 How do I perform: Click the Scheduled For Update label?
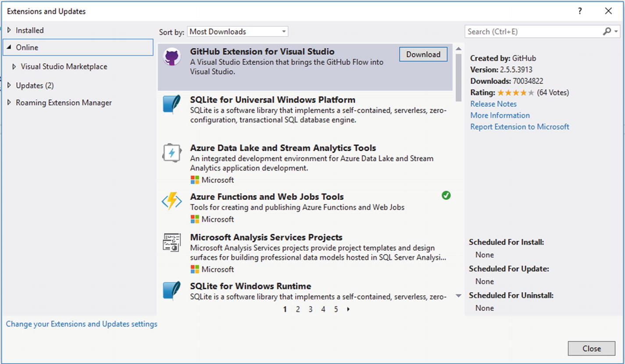(x=509, y=269)
